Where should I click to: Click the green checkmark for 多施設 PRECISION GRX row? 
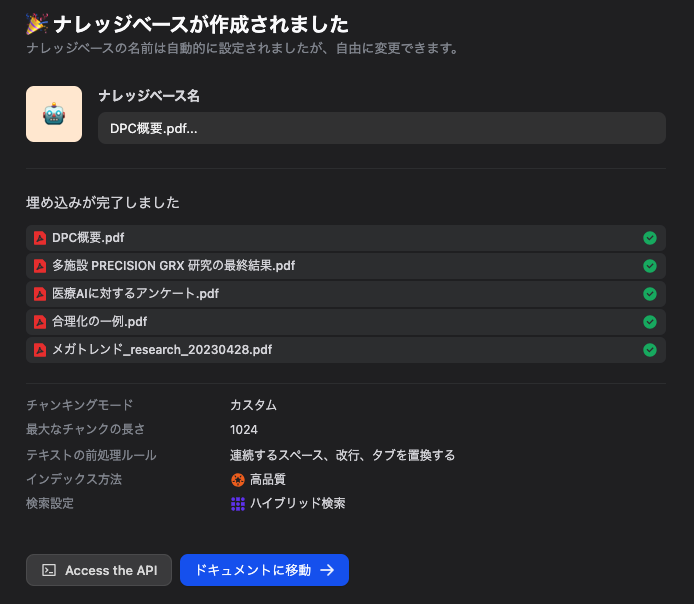(650, 266)
